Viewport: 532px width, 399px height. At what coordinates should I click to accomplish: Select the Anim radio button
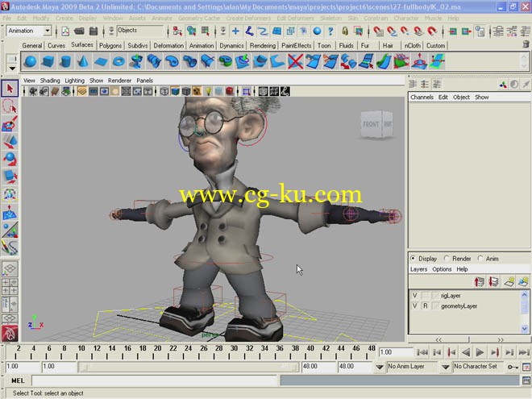(480, 258)
